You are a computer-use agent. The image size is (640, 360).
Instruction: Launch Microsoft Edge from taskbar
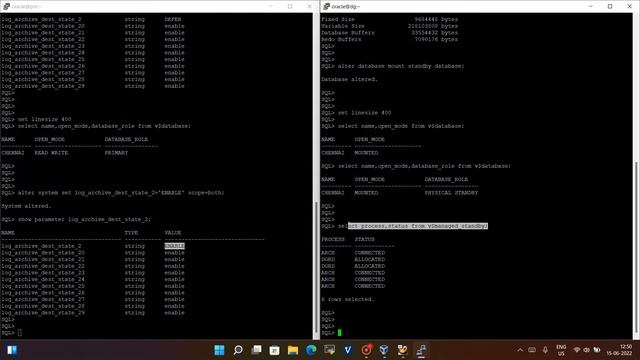(311, 350)
